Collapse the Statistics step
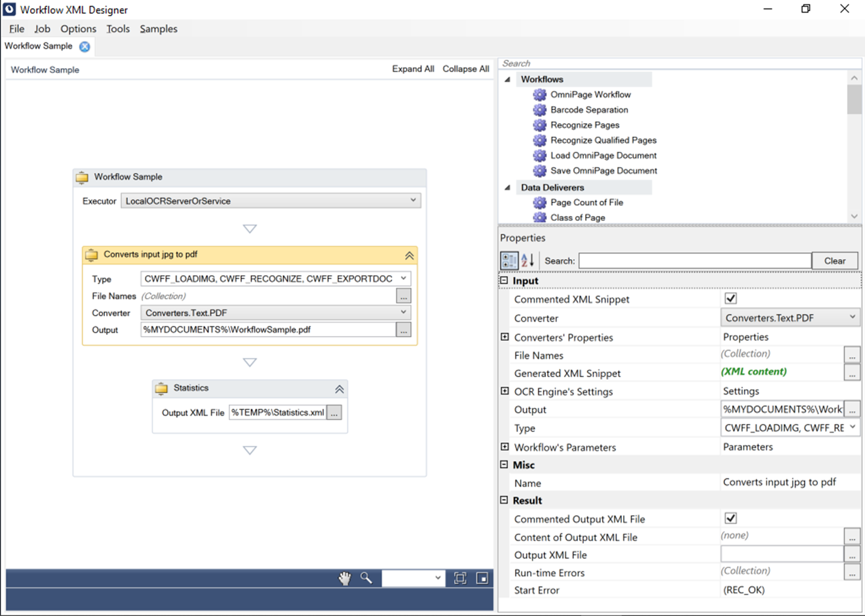Screen dimensions: 865x616 (339, 389)
